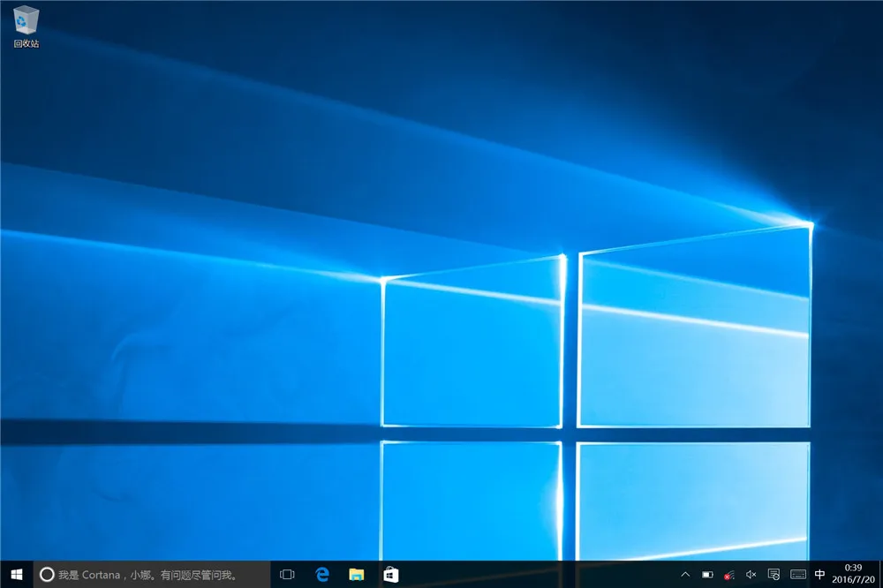Screen dimensions: 883x588
Task: Open the network status icon with red X
Action: pos(729,575)
